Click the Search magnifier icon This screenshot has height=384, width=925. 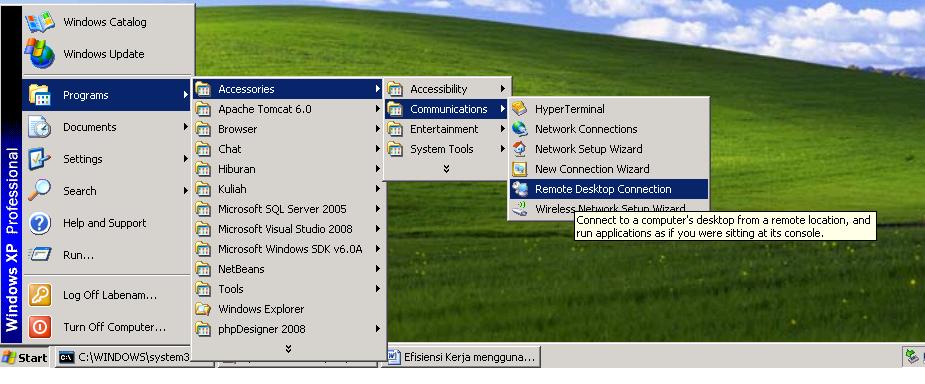tap(40, 191)
